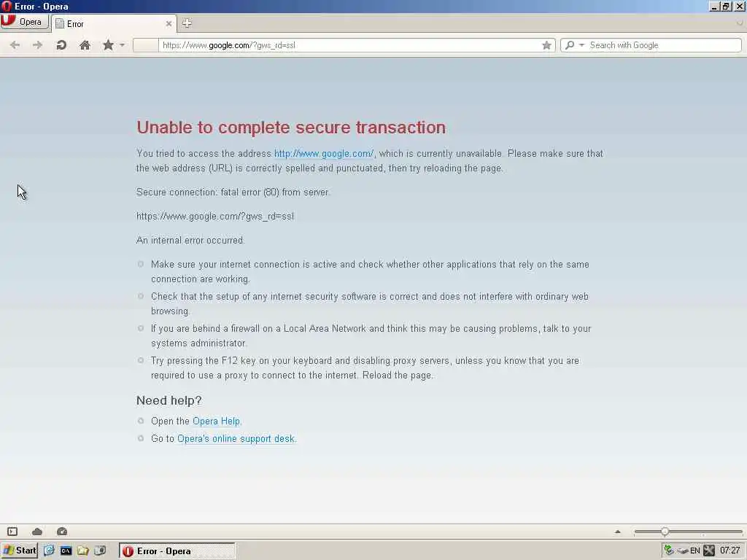Screen dimensions: 747x560
Task: Expand the view options arrow near zoom slider
Action: [x=617, y=532]
